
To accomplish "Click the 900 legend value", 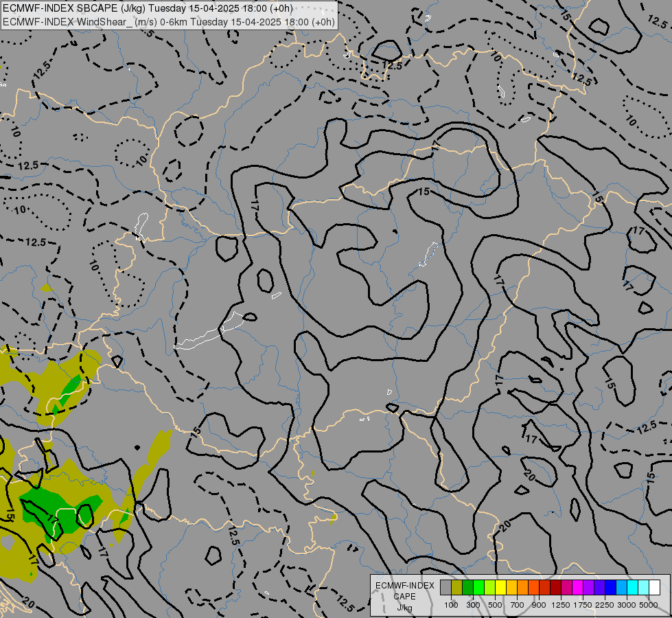I will pyautogui.click(x=539, y=605).
